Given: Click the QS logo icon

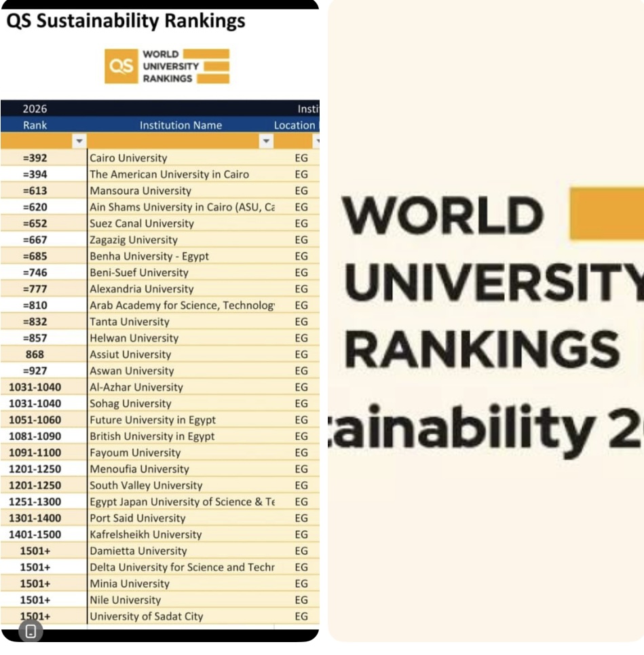Looking at the screenshot, I should 121,67.
